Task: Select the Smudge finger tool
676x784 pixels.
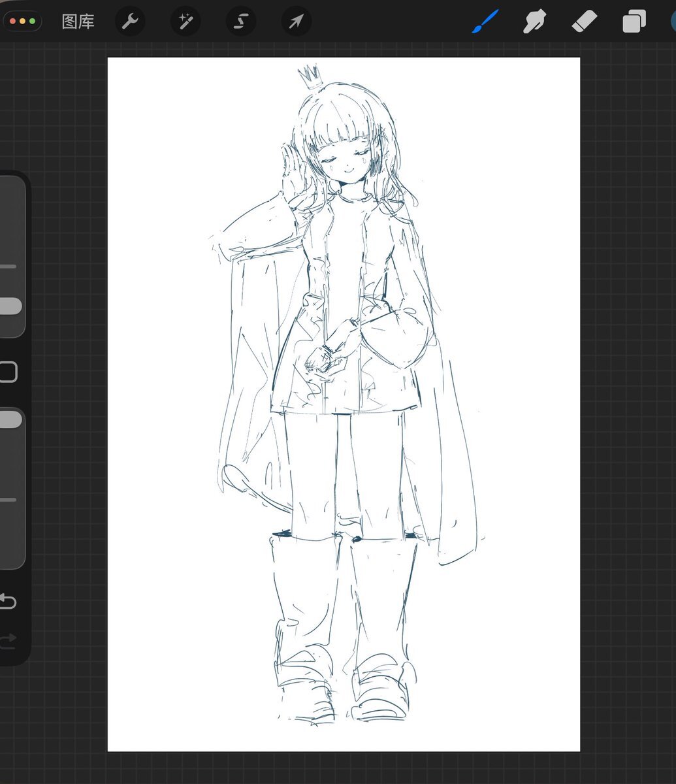Action: 534,22
